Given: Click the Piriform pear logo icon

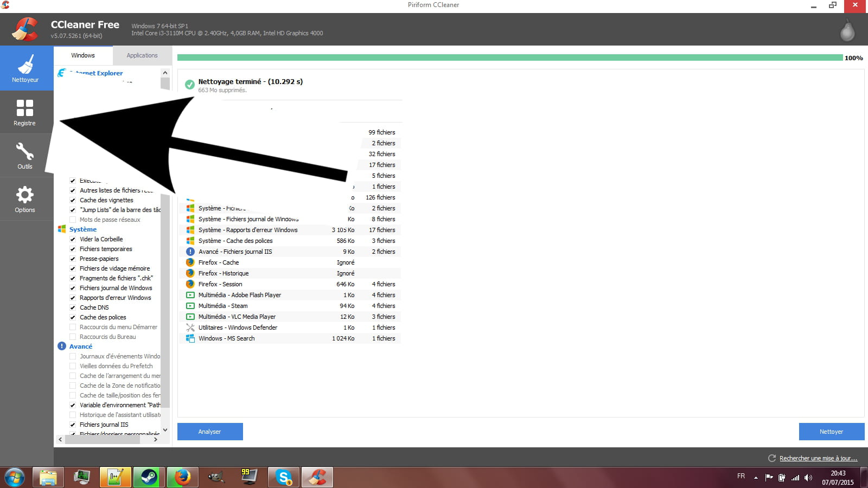Looking at the screenshot, I should (847, 31).
